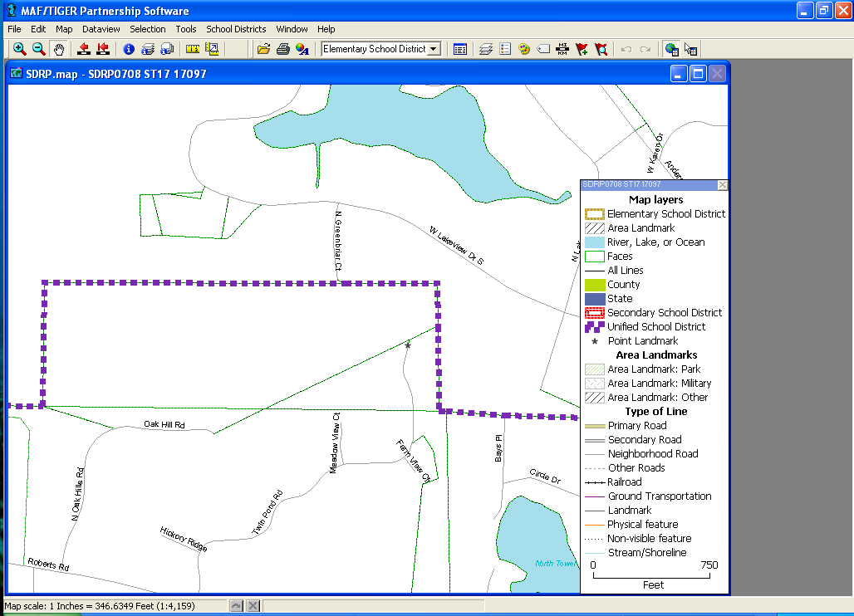Click the Unified School District legend entry
This screenshot has height=616, width=854.
tap(655, 327)
